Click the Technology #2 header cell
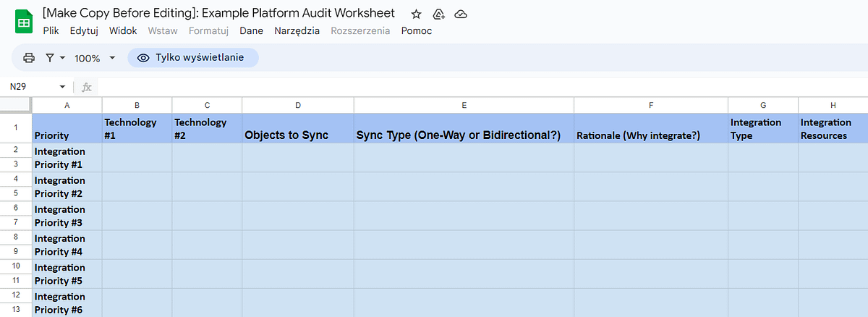Image resolution: width=868 pixels, height=317 pixels. (207, 128)
